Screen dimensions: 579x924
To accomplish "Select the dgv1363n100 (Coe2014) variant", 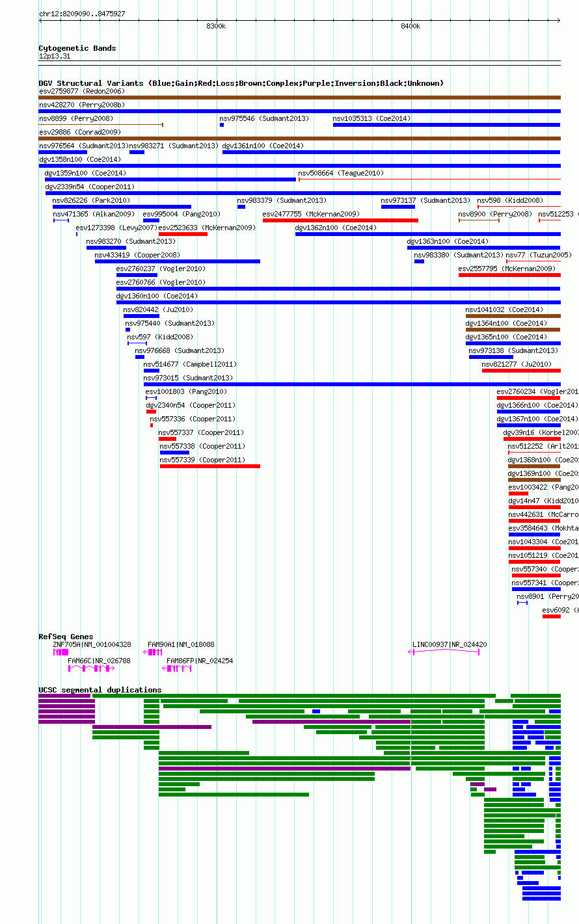I will point(448,241).
